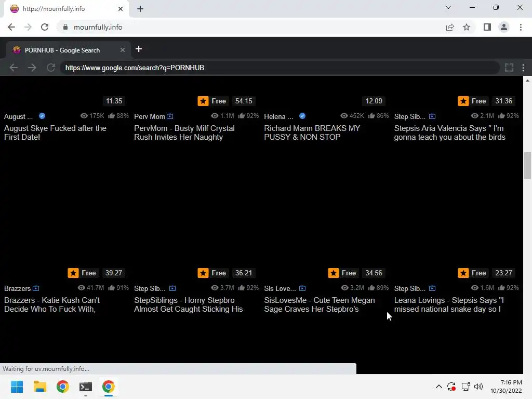Click the inner page reload icon
The width and height of the screenshot is (532, 399).
click(51, 68)
